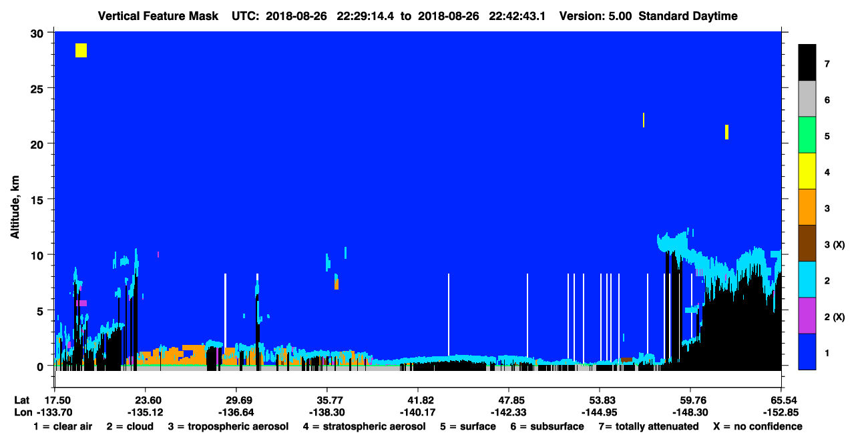Click the gray color bar segment labeled 6
868x445 pixels.
[807, 99]
